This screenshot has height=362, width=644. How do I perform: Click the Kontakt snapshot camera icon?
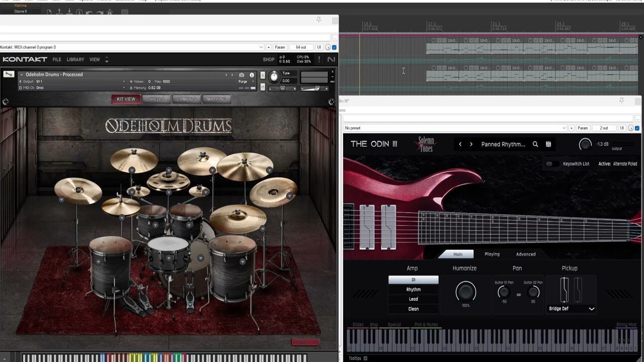pyautogui.click(x=242, y=75)
